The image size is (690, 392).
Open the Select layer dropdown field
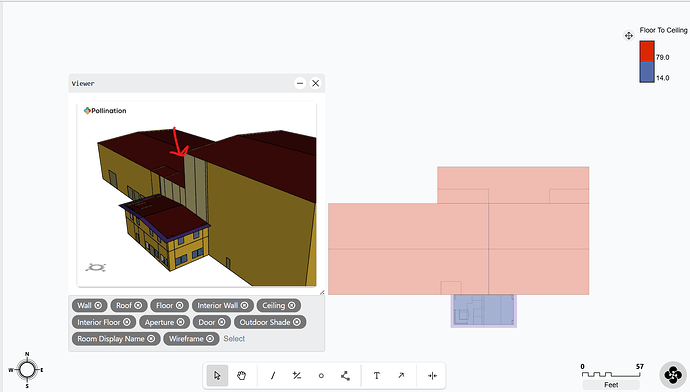point(234,339)
